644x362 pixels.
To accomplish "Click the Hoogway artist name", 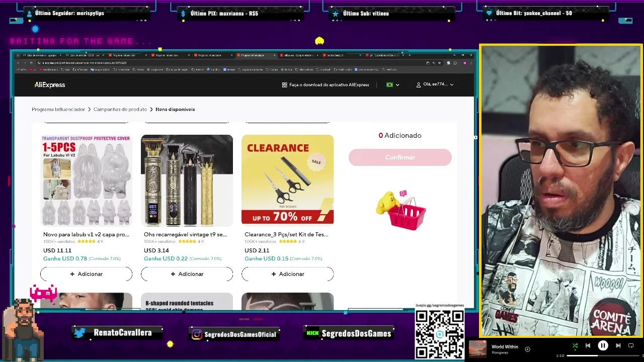I will pos(500,353).
